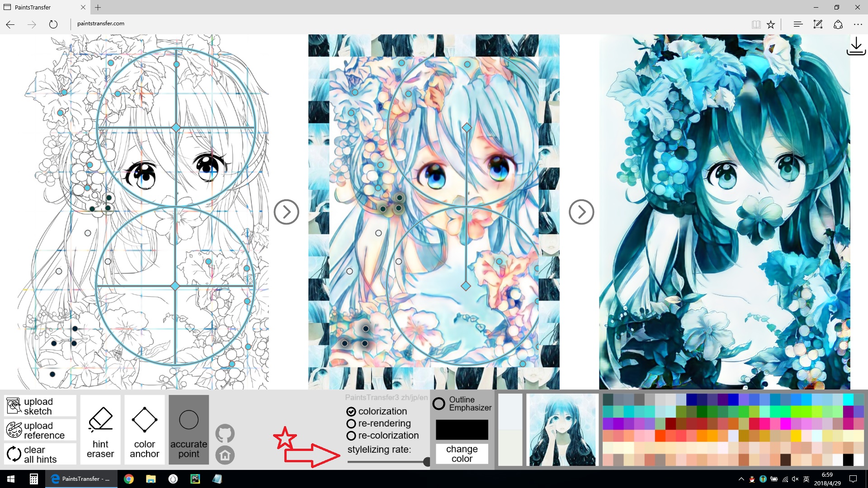868x488 pixels.
Task: Select the hint eraser tool
Action: click(x=100, y=430)
